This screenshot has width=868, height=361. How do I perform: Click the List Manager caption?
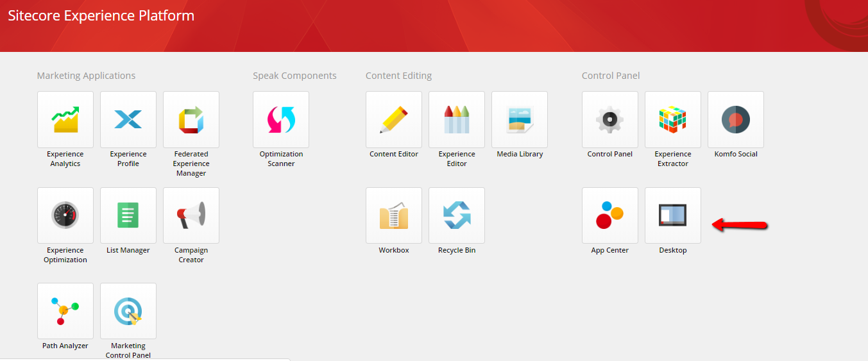(x=128, y=250)
